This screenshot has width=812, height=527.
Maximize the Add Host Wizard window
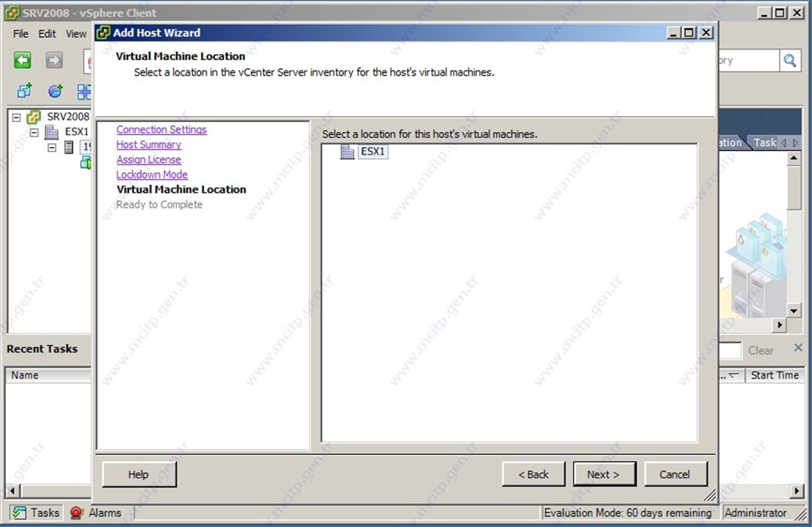pyautogui.click(x=689, y=33)
